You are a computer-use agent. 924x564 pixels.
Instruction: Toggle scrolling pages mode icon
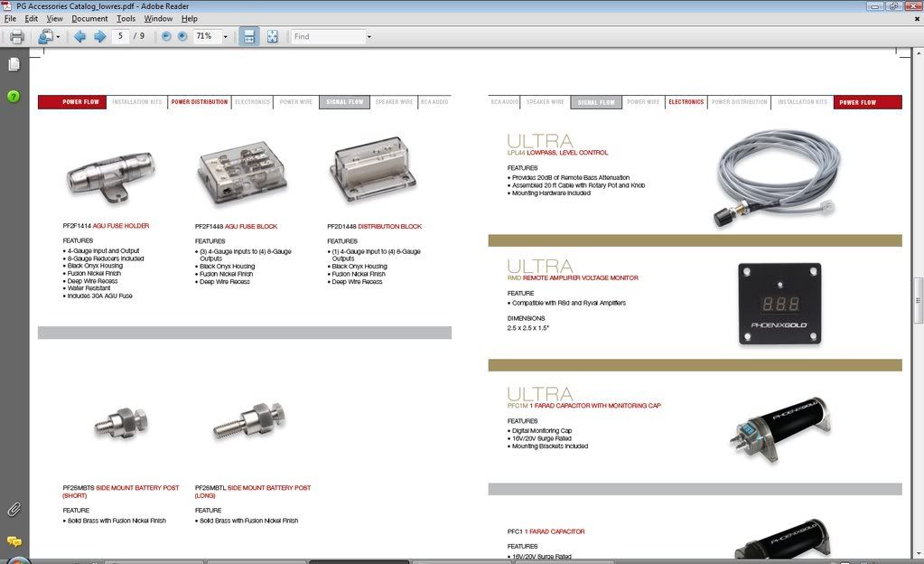248,36
